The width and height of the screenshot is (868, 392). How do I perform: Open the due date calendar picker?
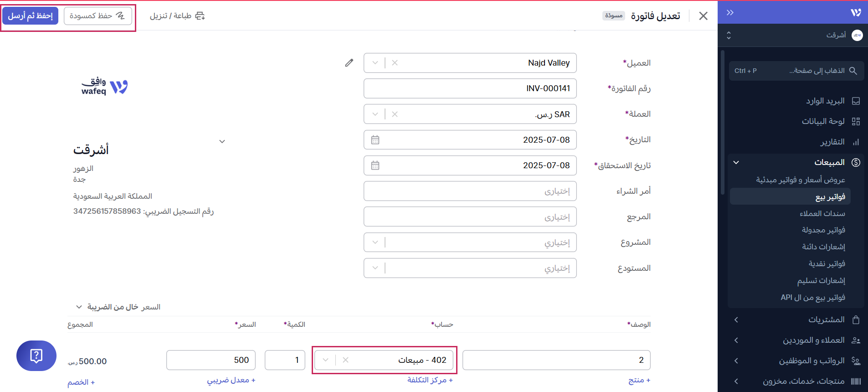coord(375,165)
